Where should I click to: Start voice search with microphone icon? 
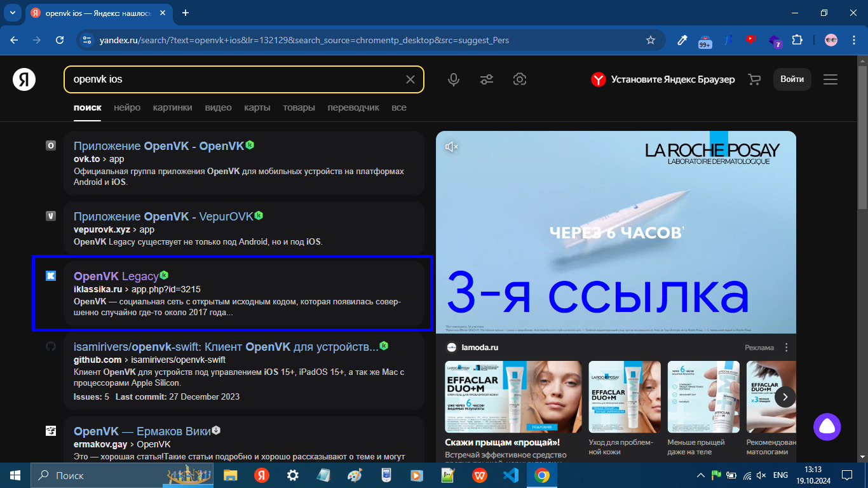pyautogui.click(x=454, y=79)
